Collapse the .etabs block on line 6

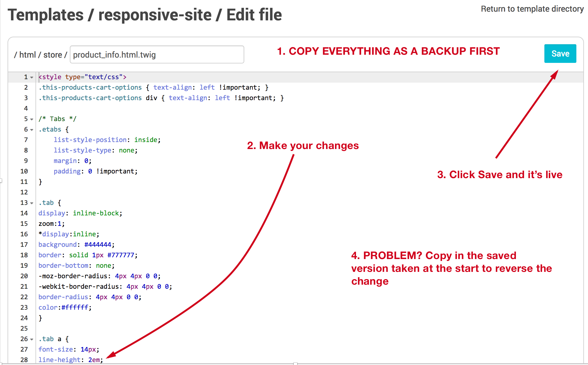point(32,130)
